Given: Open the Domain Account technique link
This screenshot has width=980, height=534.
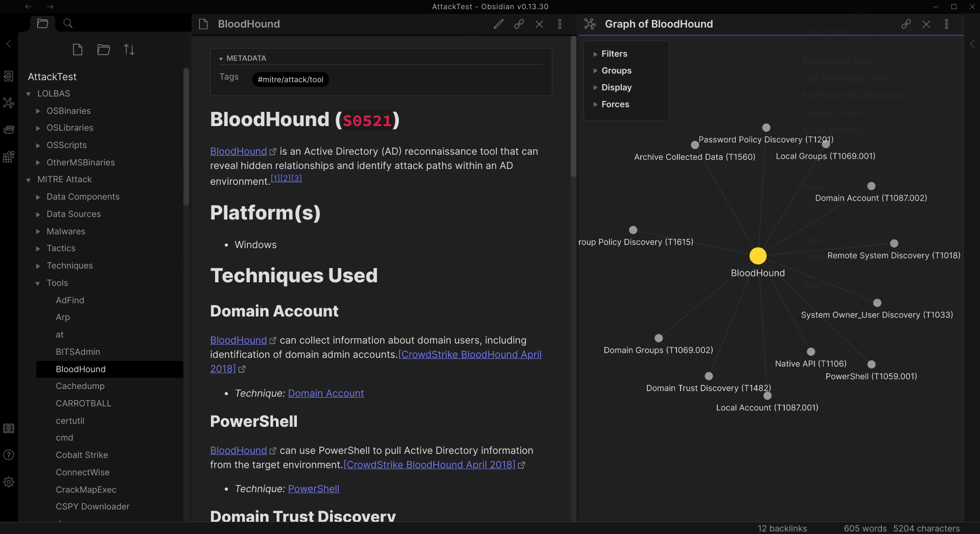Looking at the screenshot, I should (326, 393).
